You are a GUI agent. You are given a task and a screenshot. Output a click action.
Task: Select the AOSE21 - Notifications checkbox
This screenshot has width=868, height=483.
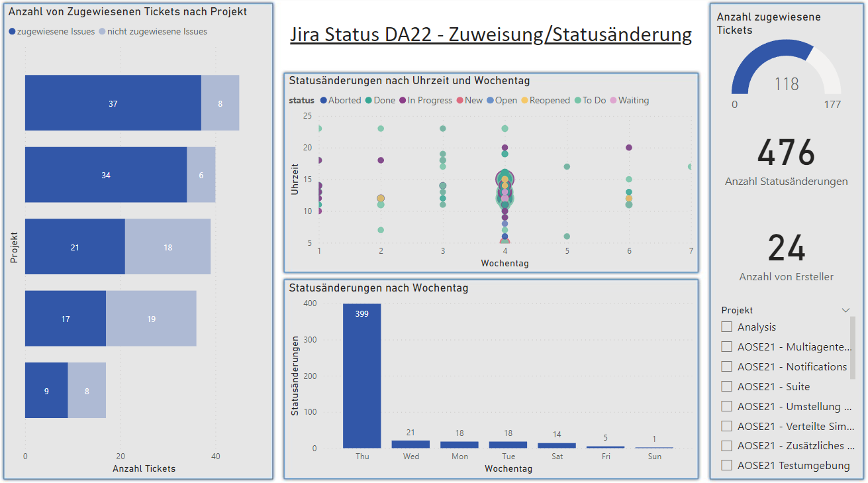pos(727,366)
